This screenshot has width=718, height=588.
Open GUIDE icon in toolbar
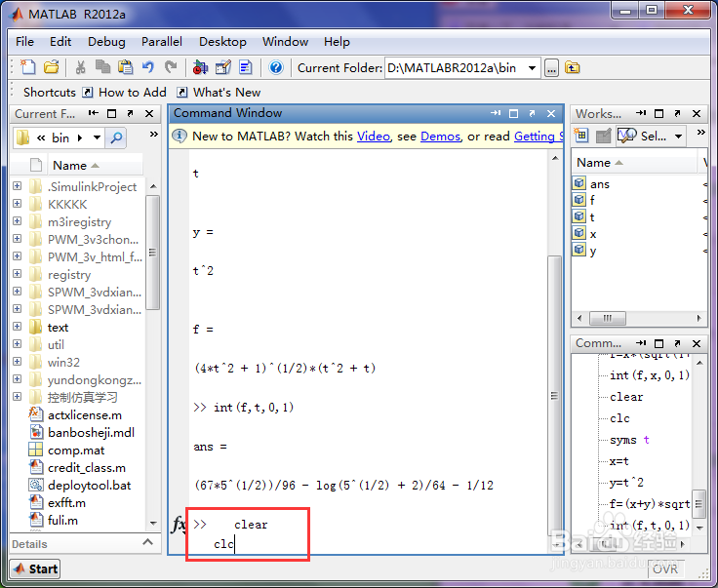[223, 67]
